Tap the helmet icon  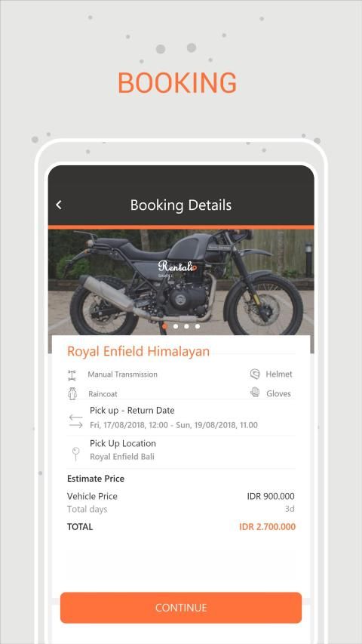pyautogui.click(x=255, y=374)
